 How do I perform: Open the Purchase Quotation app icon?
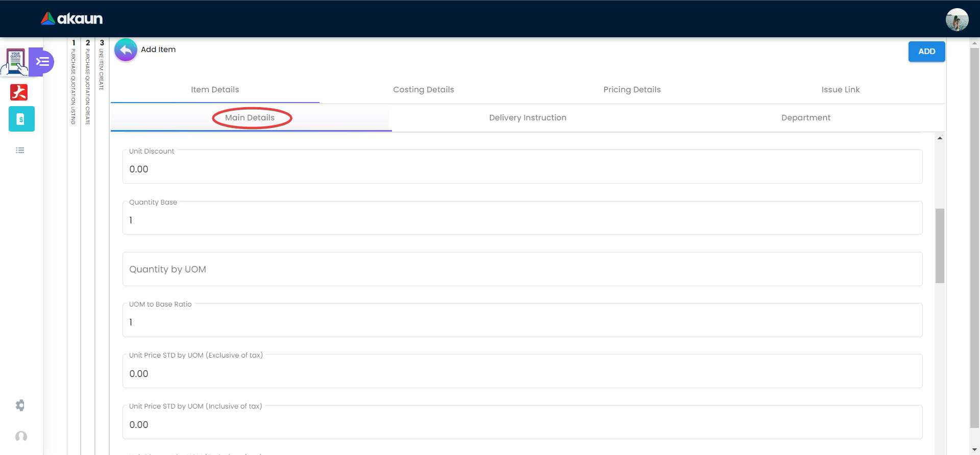point(15,62)
